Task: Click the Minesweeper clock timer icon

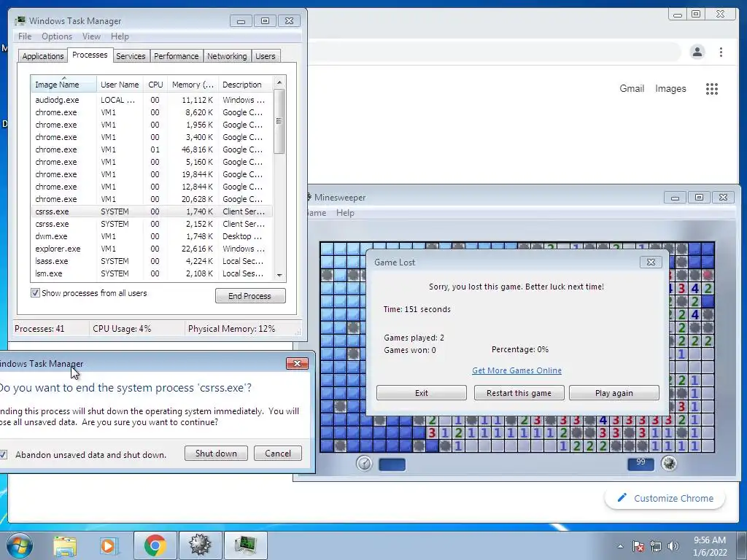Action: pos(364,463)
